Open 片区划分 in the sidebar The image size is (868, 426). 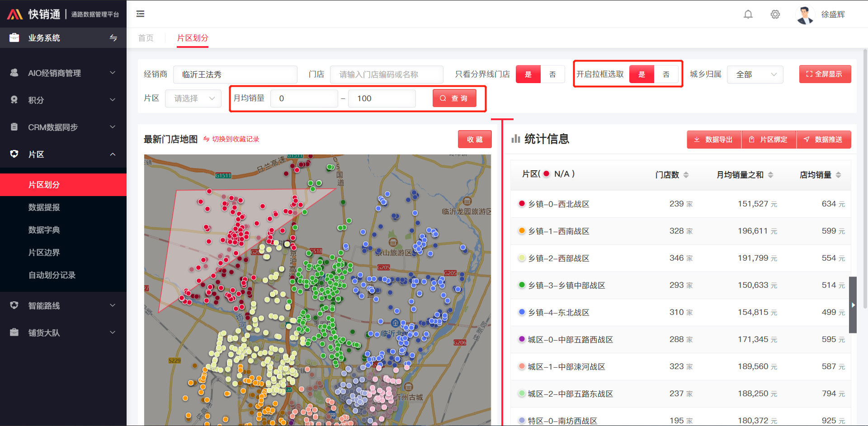tap(63, 185)
